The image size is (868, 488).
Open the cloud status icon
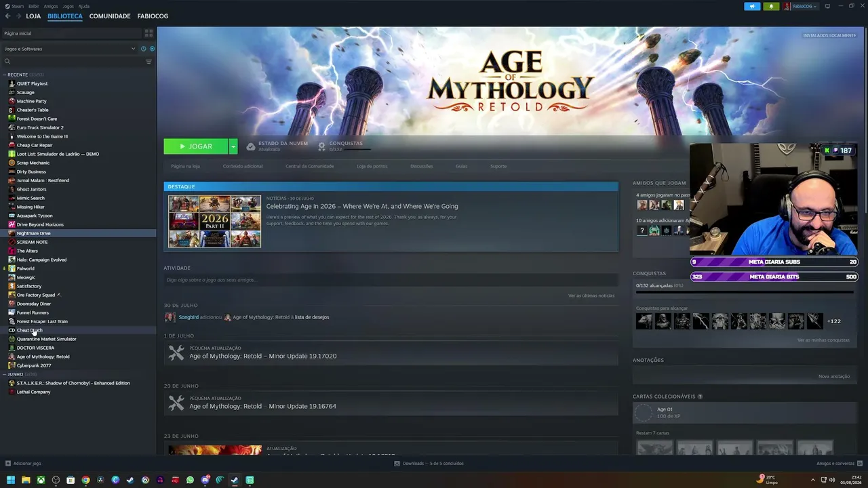[x=251, y=146]
